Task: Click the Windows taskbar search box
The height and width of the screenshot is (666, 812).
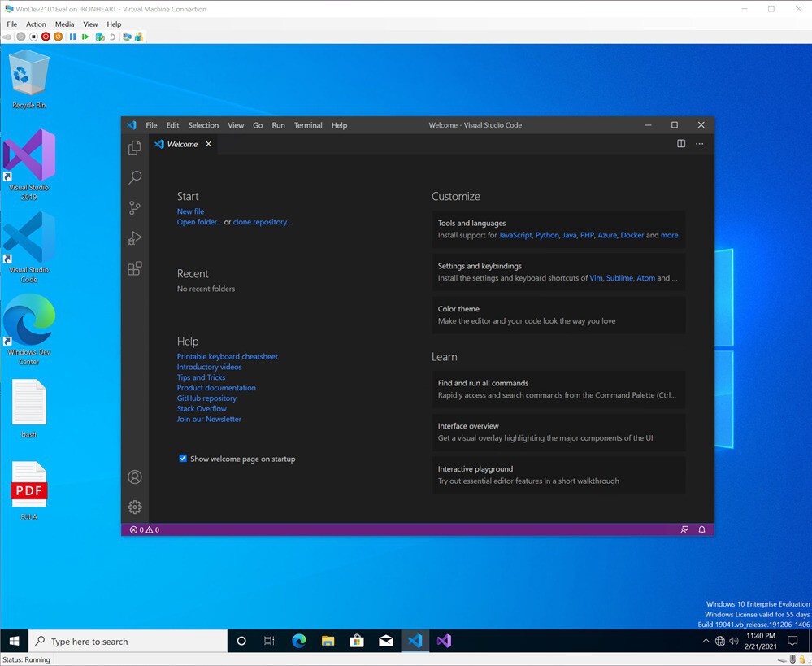Action: click(x=128, y=641)
